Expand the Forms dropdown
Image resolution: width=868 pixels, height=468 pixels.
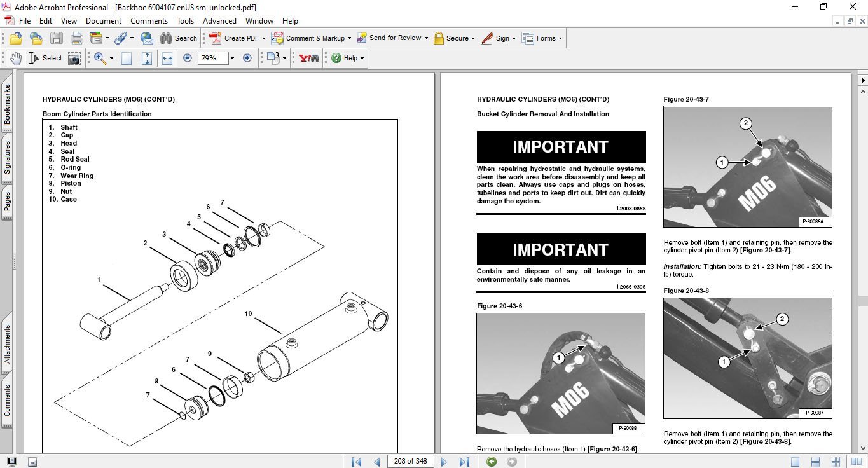542,38
